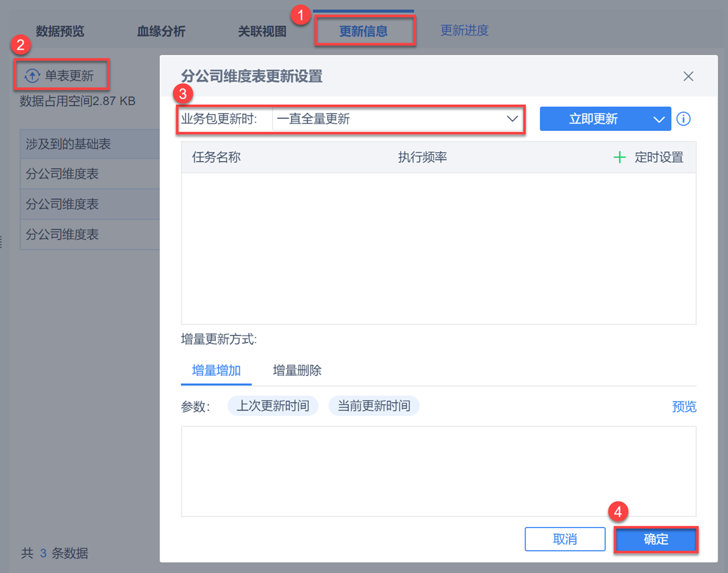728x573 pixels.
Task: Click the 取消 button
Action: click(565, 539)
